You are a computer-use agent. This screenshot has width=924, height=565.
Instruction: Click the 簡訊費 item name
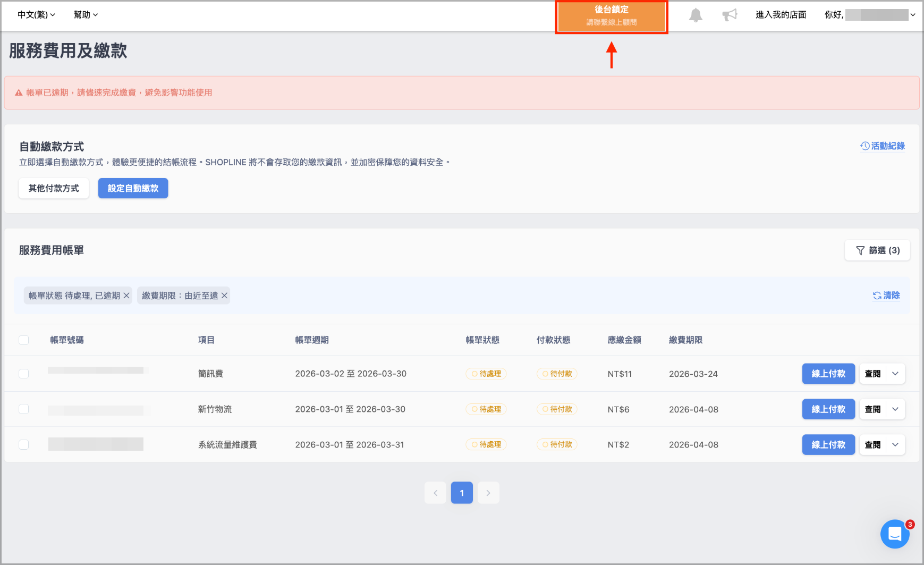(x=210, y=374)
